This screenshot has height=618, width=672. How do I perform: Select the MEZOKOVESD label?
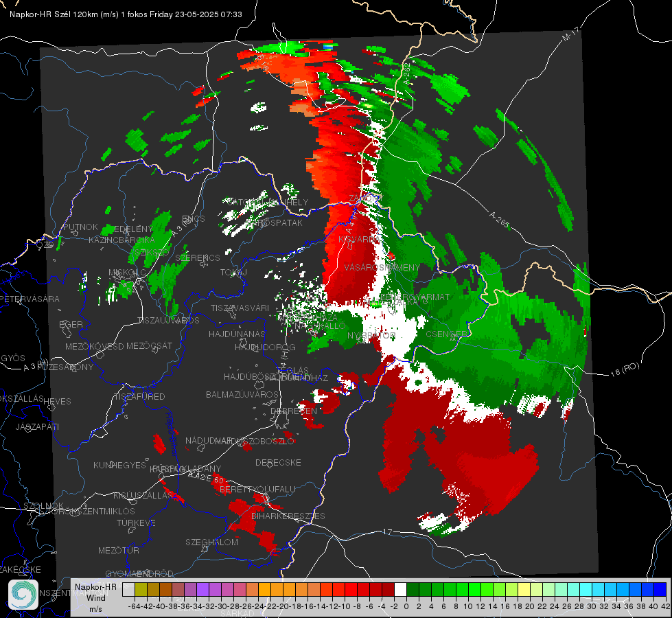point(94,346)
